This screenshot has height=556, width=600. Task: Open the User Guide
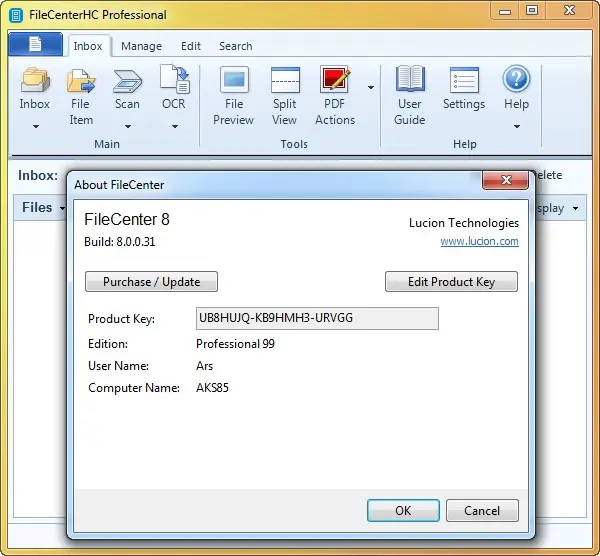pyautogui.click(x=410, y=96)
